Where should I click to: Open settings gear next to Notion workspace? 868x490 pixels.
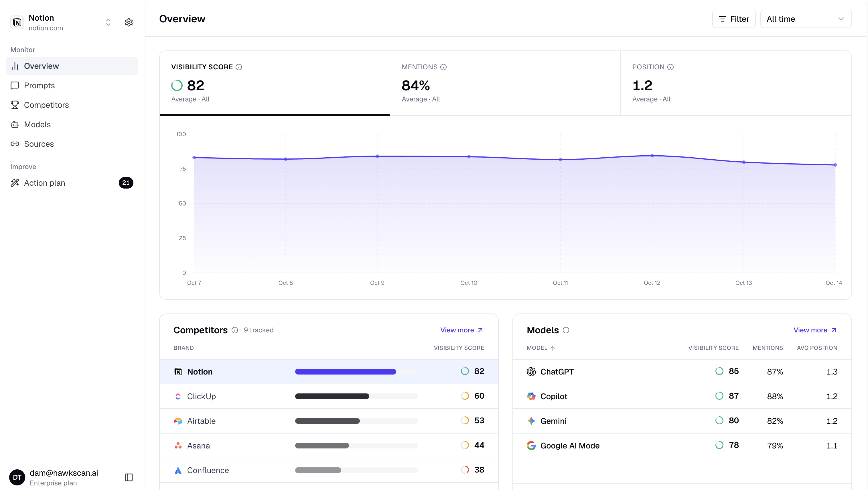point(129,22)
